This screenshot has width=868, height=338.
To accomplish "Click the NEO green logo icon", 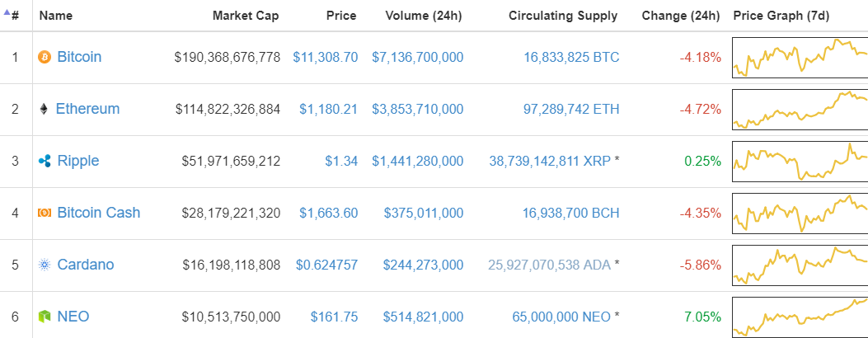I will [45, 317].
